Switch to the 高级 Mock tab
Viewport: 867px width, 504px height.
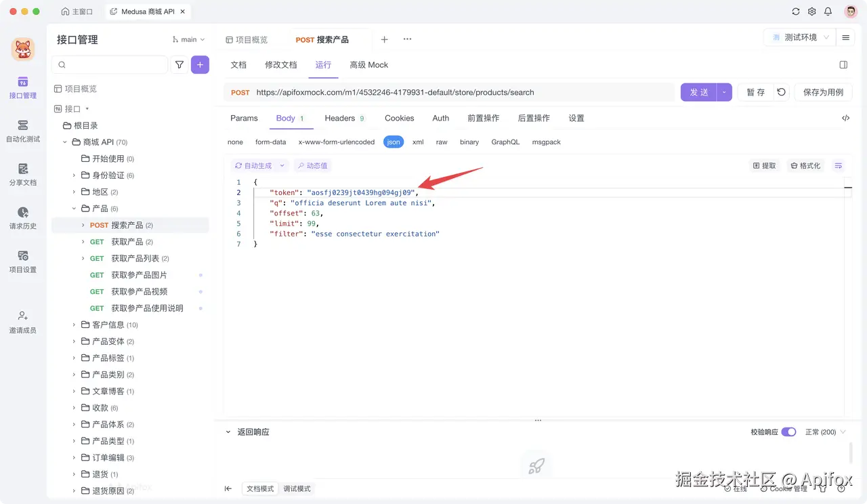click(368, 64)
